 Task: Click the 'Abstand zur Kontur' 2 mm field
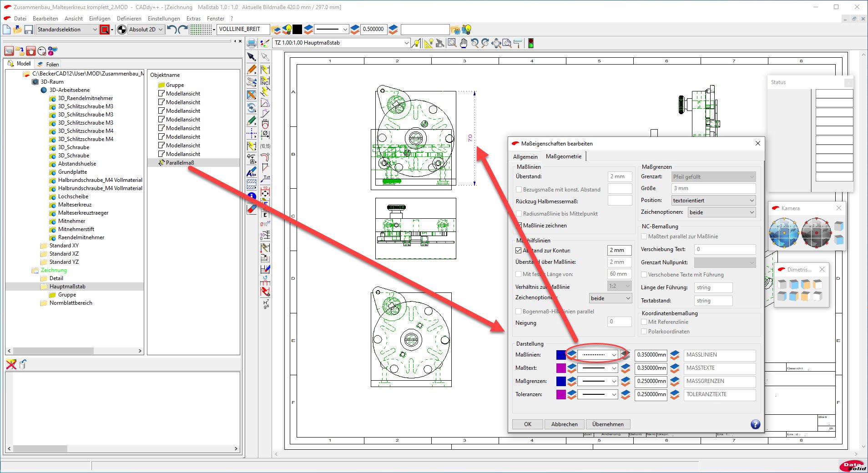pos(620,250)
